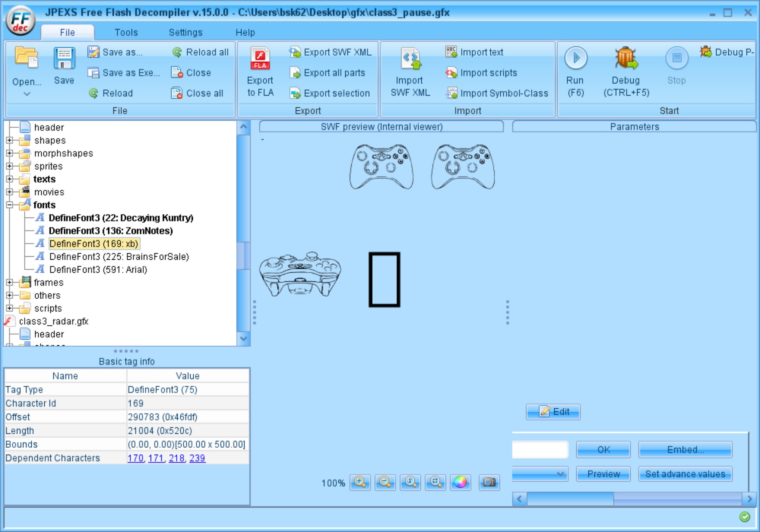Open a file with the Open folder icon
Screen dimensions: 760x532
pos(26,58)
